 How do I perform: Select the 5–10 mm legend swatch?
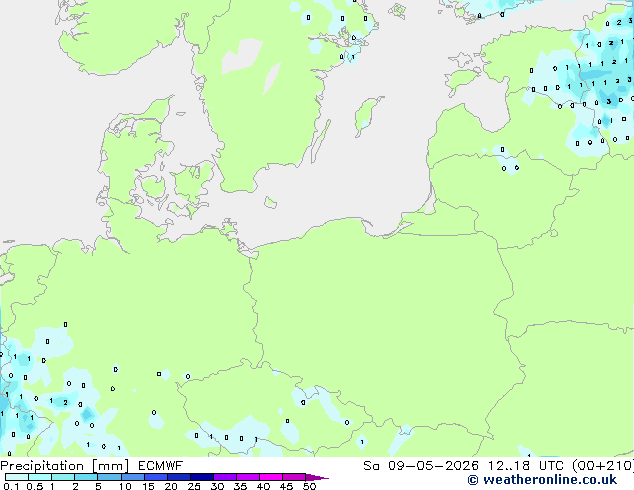click(x=109, y=477)
